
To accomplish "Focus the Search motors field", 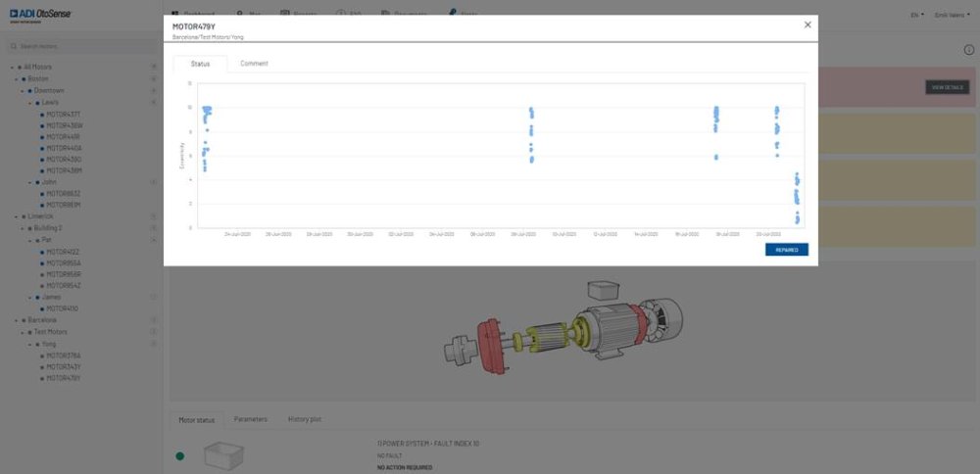I will coord(83,46).
